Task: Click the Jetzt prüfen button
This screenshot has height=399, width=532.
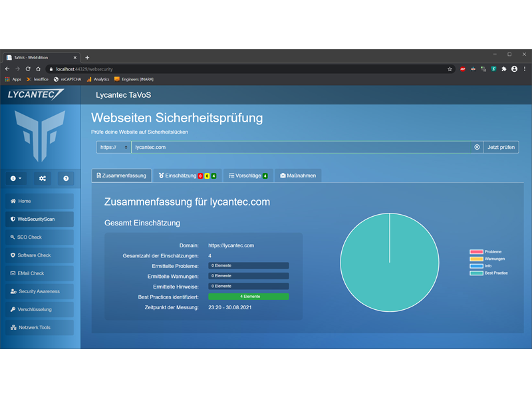Action: coord(501,147)
